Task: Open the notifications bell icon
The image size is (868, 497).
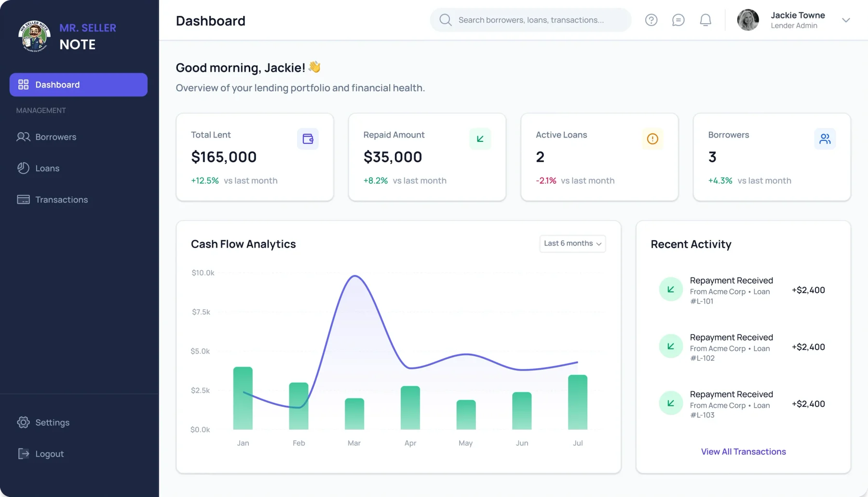Action: pos(705,20)
